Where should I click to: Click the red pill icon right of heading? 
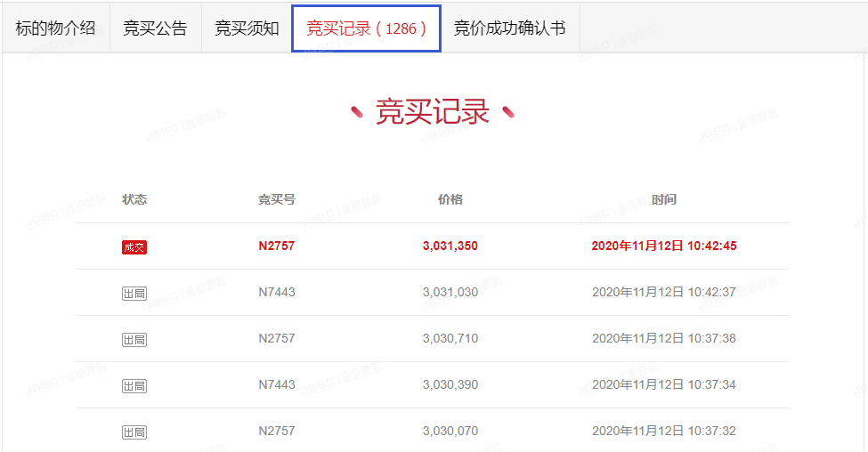[x=508, y=112]
